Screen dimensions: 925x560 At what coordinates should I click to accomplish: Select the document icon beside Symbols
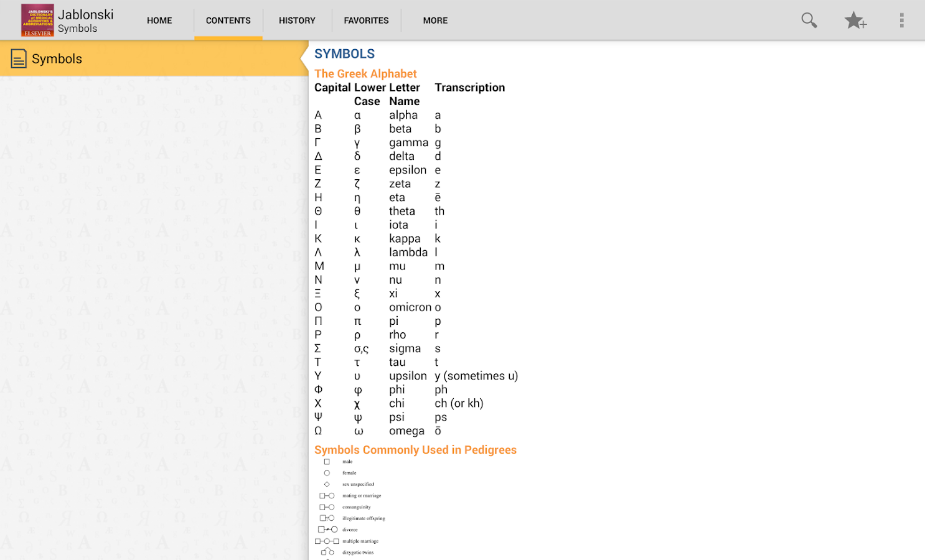[18, 58]
